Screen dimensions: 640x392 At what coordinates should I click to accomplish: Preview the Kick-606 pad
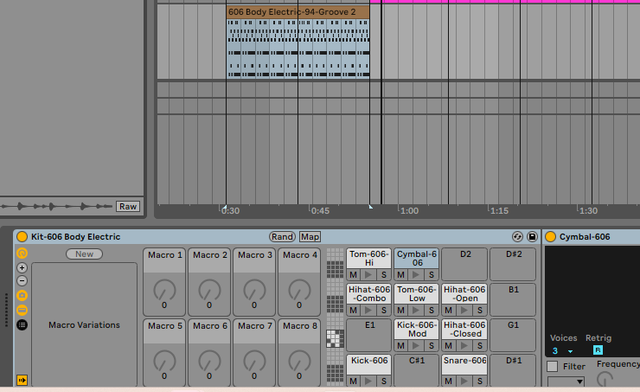point(369,381)
